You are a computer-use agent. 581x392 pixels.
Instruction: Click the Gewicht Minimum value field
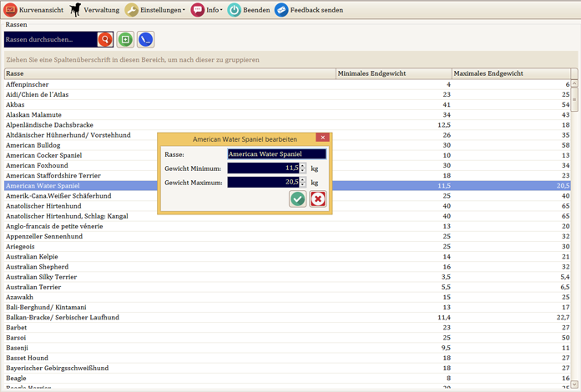click(x=264, y=168)
